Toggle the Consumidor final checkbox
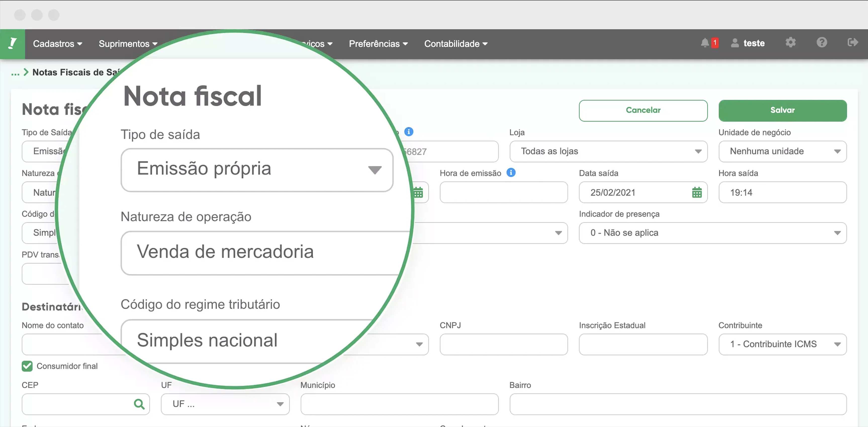Viewport: 868px width, 427px height. (x=27, y=366)
